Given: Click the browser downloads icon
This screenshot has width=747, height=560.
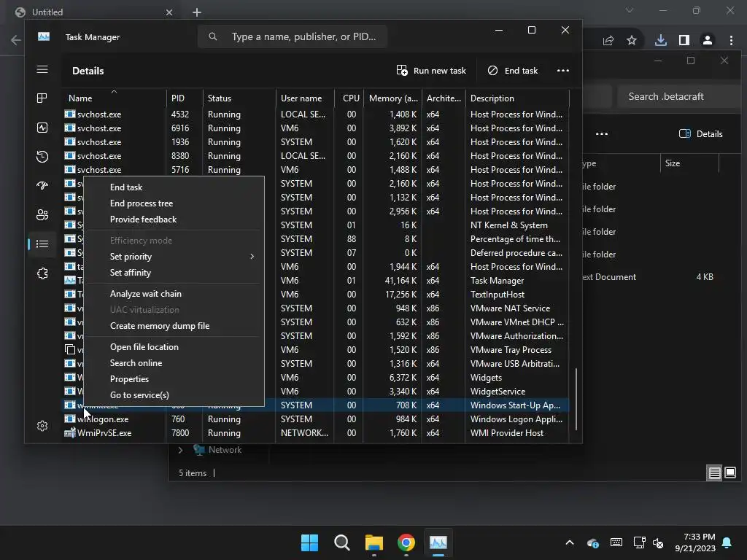Looking at the screenshot, I should pos(661,41).
